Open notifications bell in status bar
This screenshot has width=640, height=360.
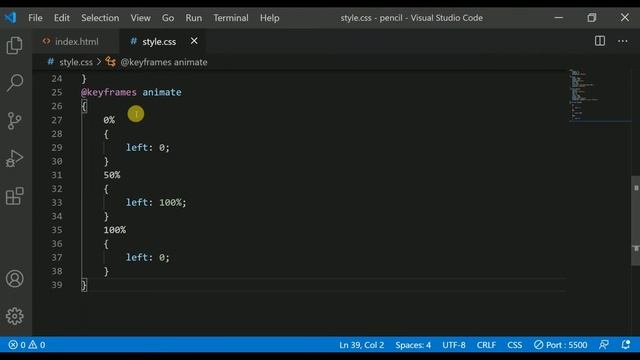pyautogui.click(x=626, y=345)
